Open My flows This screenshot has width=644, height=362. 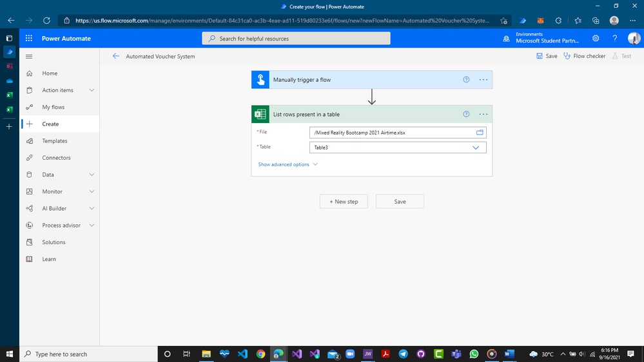pos(59,107)
